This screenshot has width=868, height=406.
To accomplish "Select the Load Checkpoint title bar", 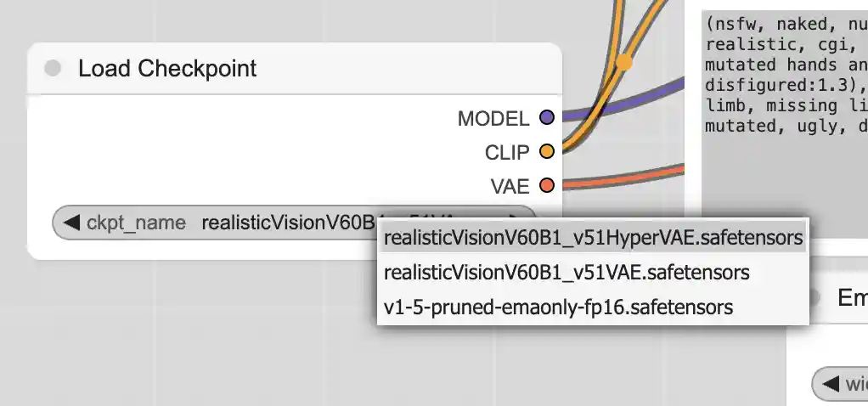I will [295, 68].
